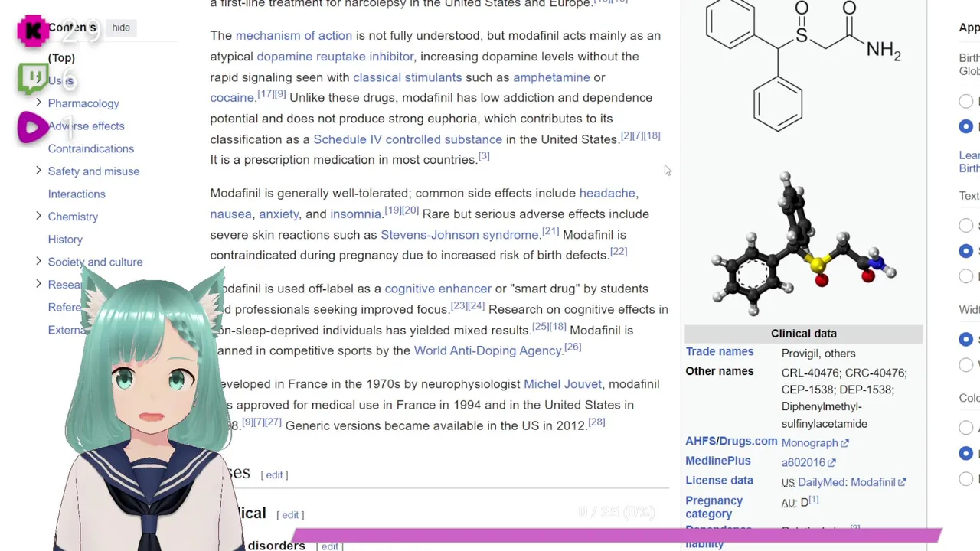Click the edit link beside Medical heading
The width and height of the screenshot is (980, 551).
click(290, 515)
